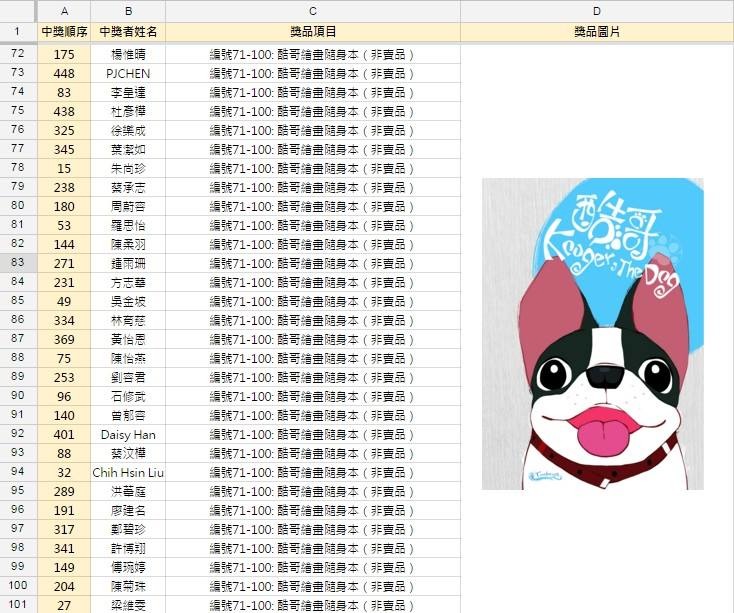This screenshot has width=734, height=613.
Task: Select the frozen row 1 header
Action: point(17,32)
